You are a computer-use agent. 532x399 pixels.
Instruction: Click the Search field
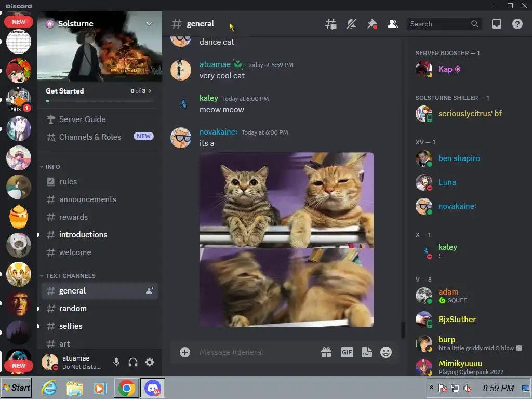(x=444, y=24)
